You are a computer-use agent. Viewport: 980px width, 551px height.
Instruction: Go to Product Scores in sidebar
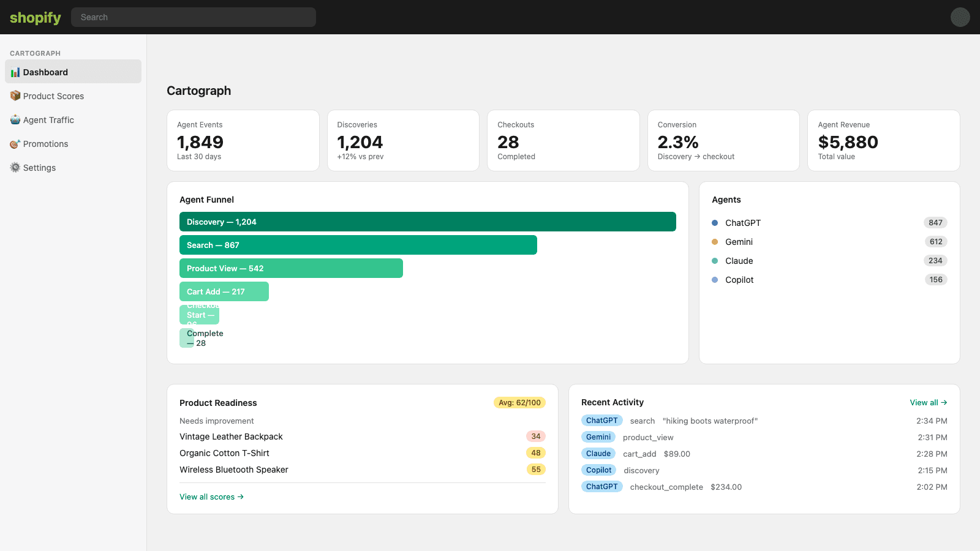point(73,96)
